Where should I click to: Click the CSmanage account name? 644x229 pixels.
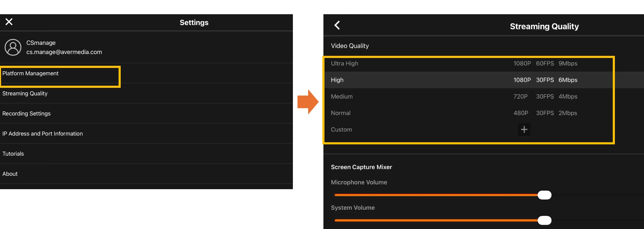(41, 43)
